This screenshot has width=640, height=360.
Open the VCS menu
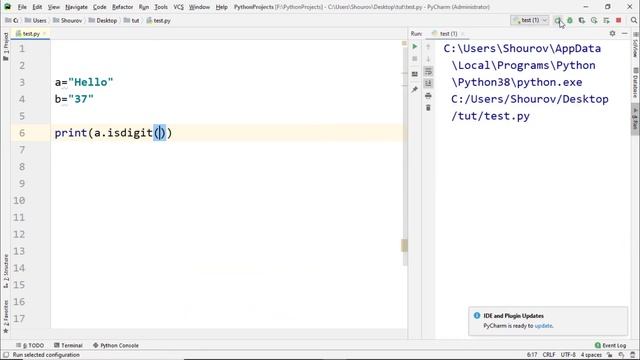click(x=178, y=7)
